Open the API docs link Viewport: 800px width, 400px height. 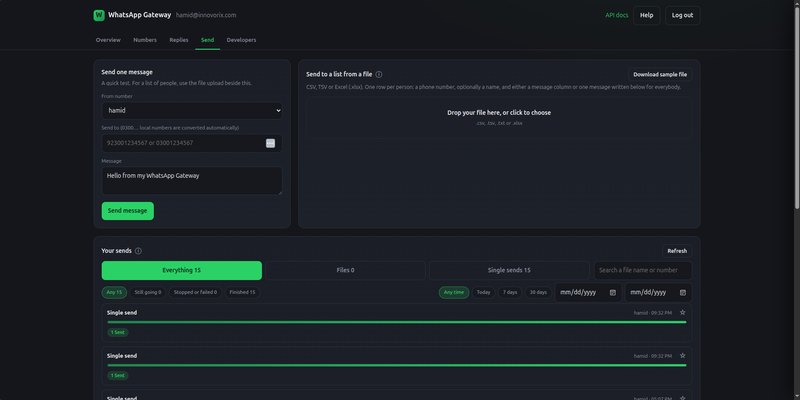point(617,15)
